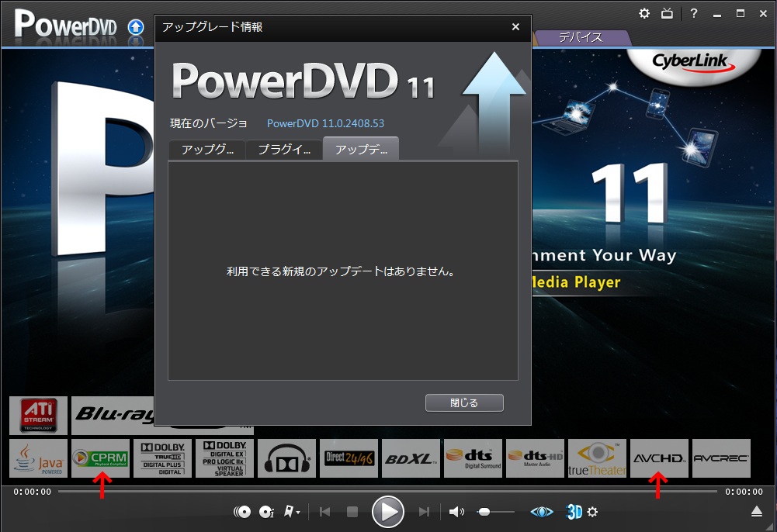Toggle 3D playback mode

coord(574,512)
